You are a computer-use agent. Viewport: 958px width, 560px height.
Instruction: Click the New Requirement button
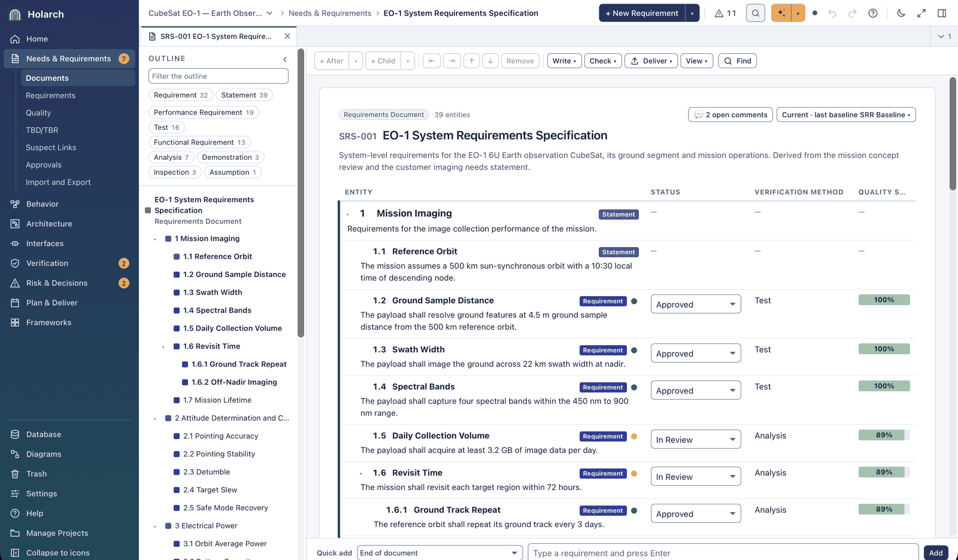[x=642, y=13]
